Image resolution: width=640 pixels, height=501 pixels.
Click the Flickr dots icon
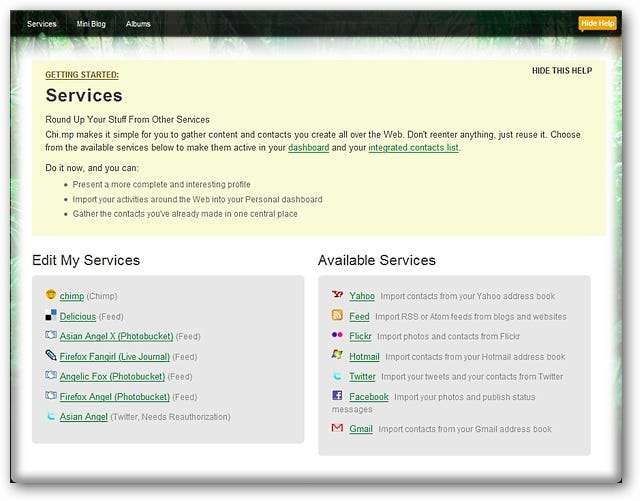[x=337, y=335]
